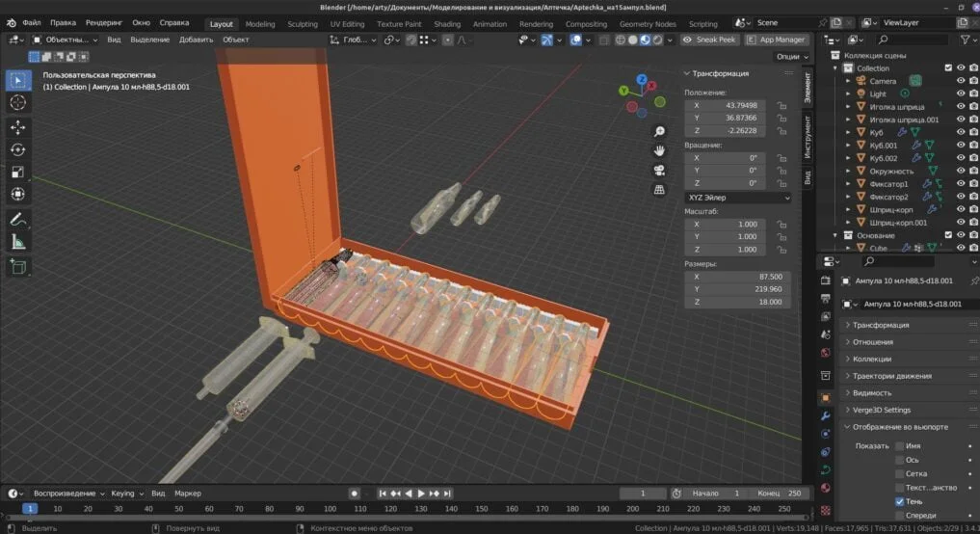Activate the Move tool
Viewport: 980px width, 534px height.
[17, 127]
